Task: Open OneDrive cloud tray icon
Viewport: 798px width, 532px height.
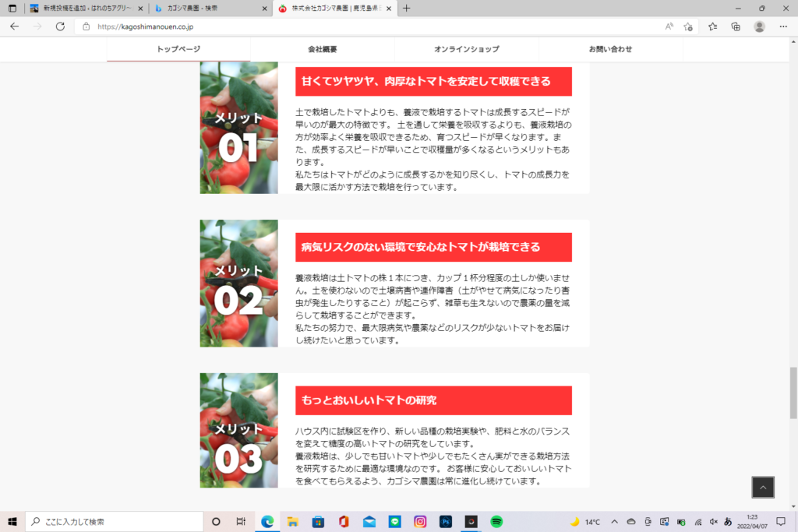Action: click(631, 522)
